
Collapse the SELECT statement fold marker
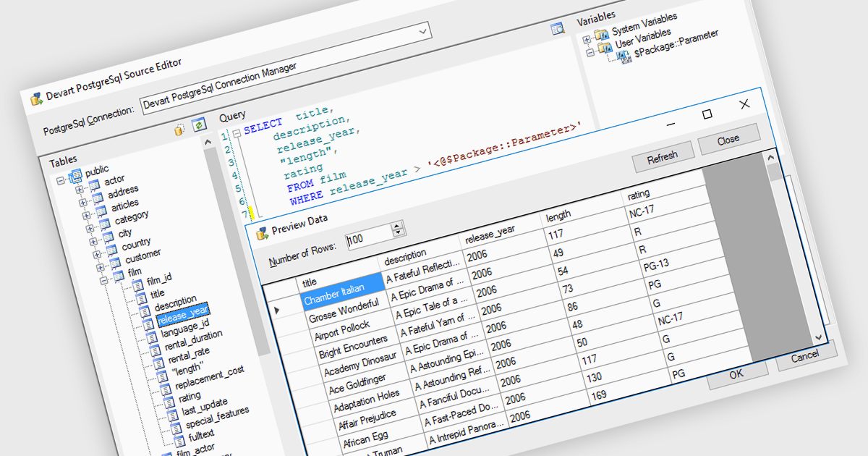(x=236, y=133)
